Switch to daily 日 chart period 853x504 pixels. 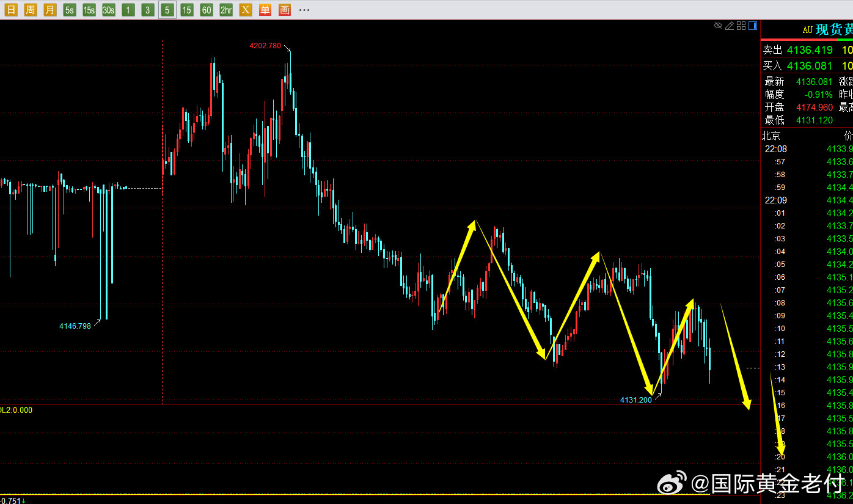click(x=11, y=10)
